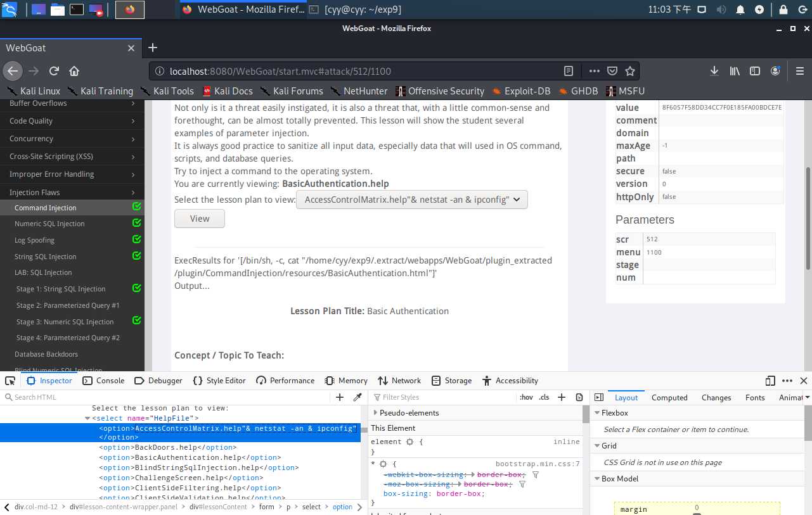Toggle devtools dock side options

pyautogui.click(x=770, y=381)
